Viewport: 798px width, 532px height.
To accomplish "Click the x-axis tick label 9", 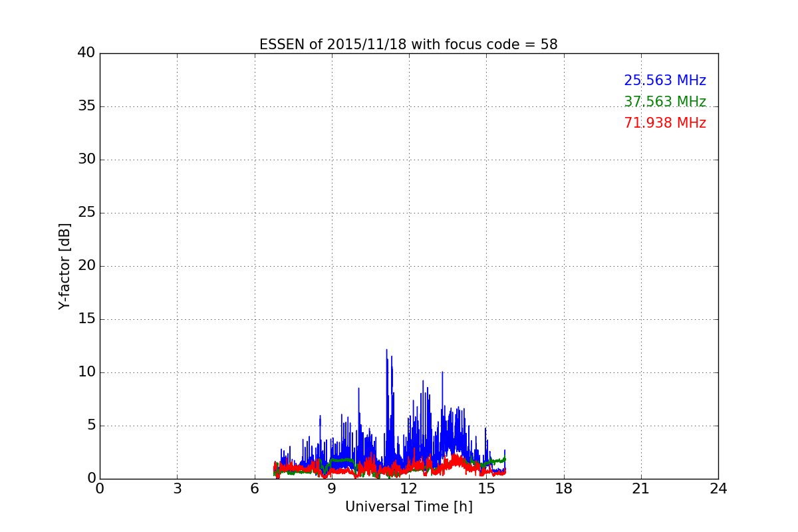I will (x=332, y=489).
